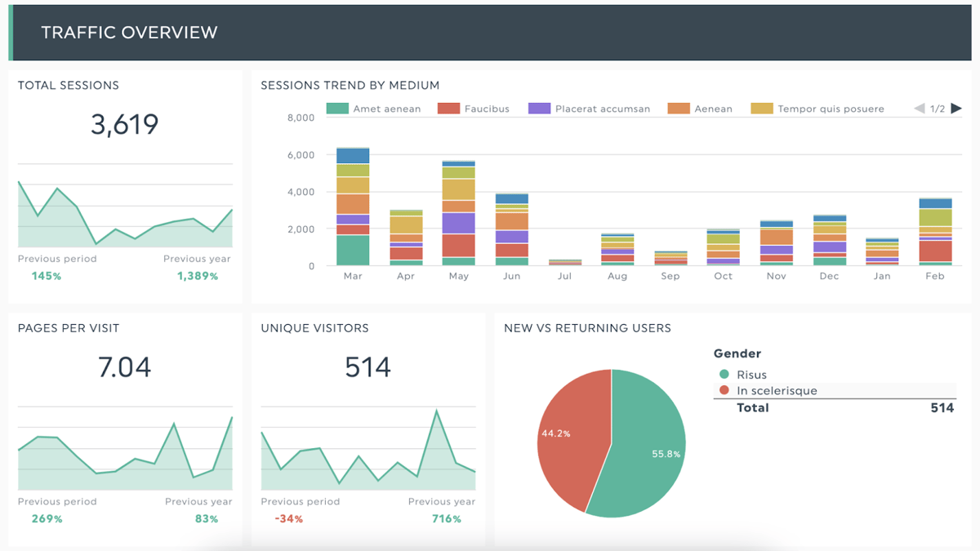Click the tallest March bar in the chart
Screen dimensions: 980x551
pos(351,204)
